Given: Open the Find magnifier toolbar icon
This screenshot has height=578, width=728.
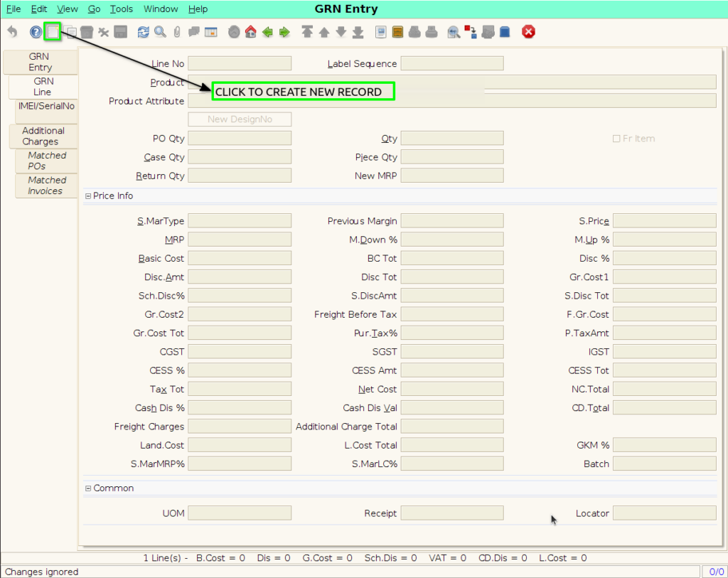Looking at the screenshot, I should coord(160,32).
